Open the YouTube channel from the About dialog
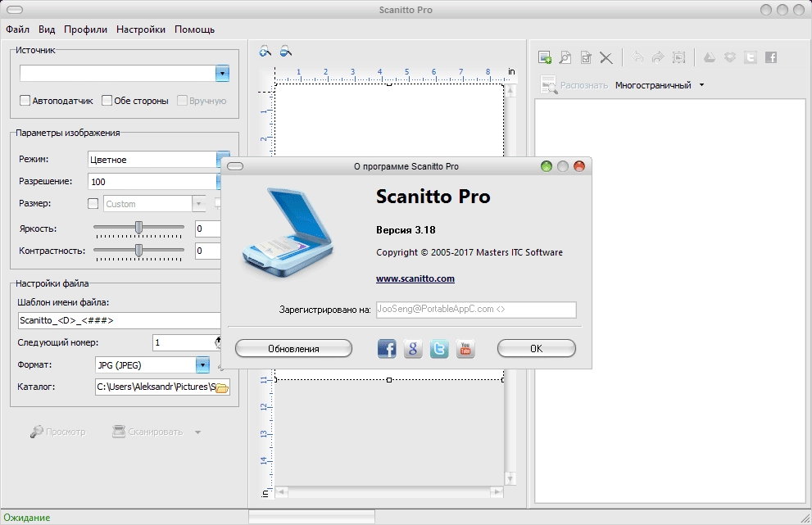Screen dimensions: 812x525 point(465,349)
